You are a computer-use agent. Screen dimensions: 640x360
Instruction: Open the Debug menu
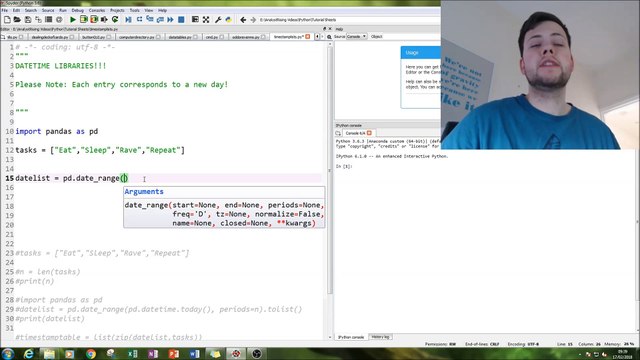pos(78,10)
